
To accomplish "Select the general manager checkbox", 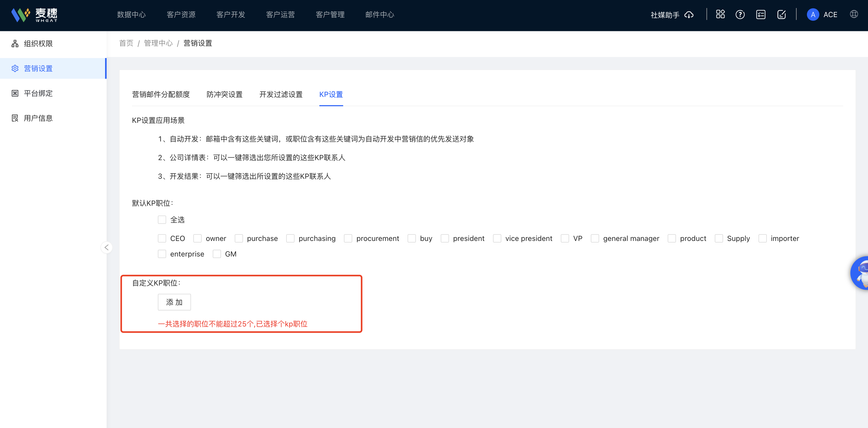I will pyautogui.click(x=595, y=238).
